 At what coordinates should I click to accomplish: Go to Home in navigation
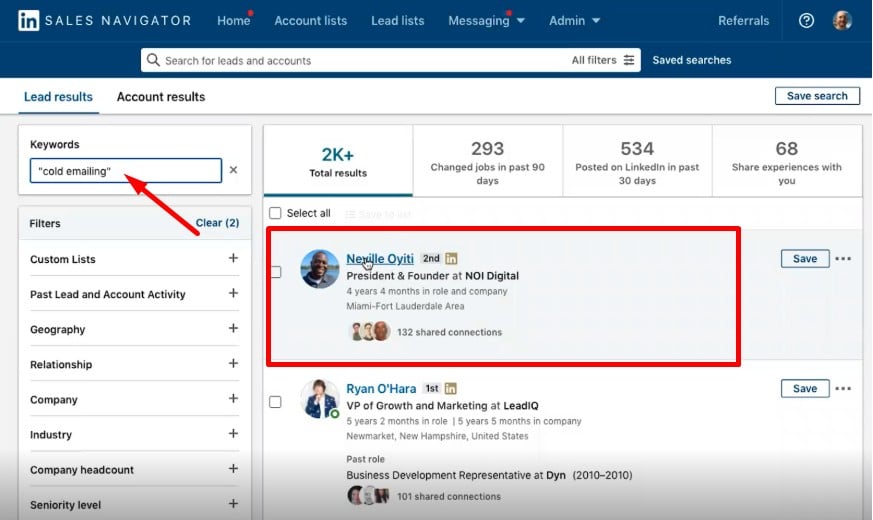click(233, 21)
